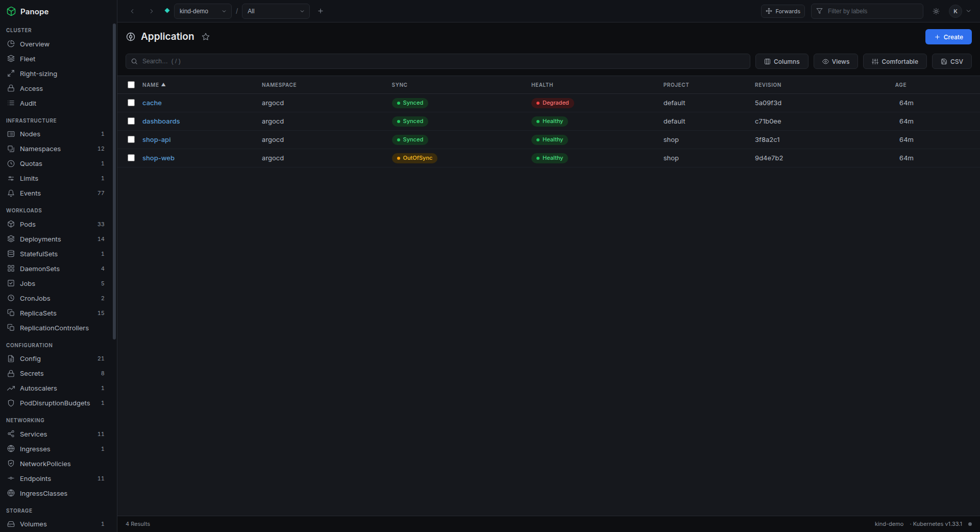This screenshot has height=532, width=980.
Task: Click the Ingresses globe icon
Action: click(11, 449)
